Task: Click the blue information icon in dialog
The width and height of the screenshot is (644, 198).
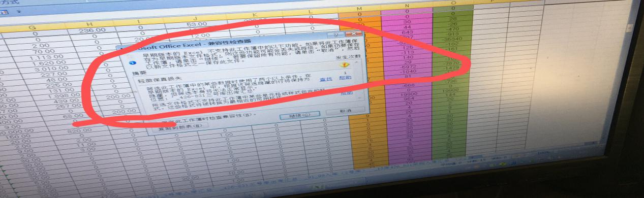Action: tap(133, 62)
